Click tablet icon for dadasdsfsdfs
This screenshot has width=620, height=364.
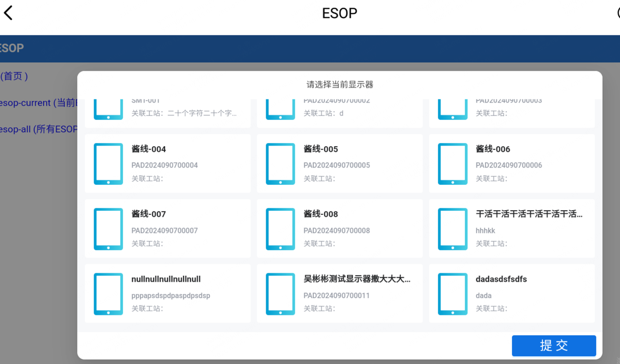pyautogui.click(x=452, y=294)
